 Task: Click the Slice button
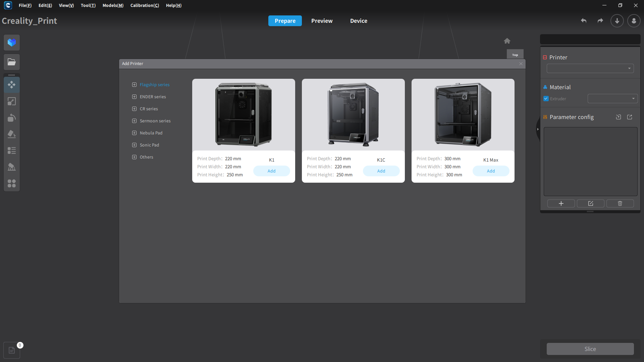point(590,349)
